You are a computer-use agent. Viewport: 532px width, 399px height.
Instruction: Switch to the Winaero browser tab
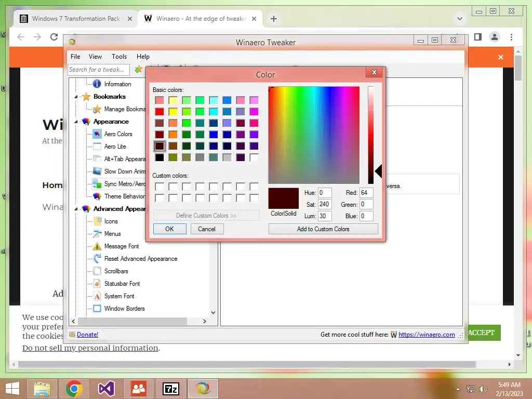tap(200, 19)
